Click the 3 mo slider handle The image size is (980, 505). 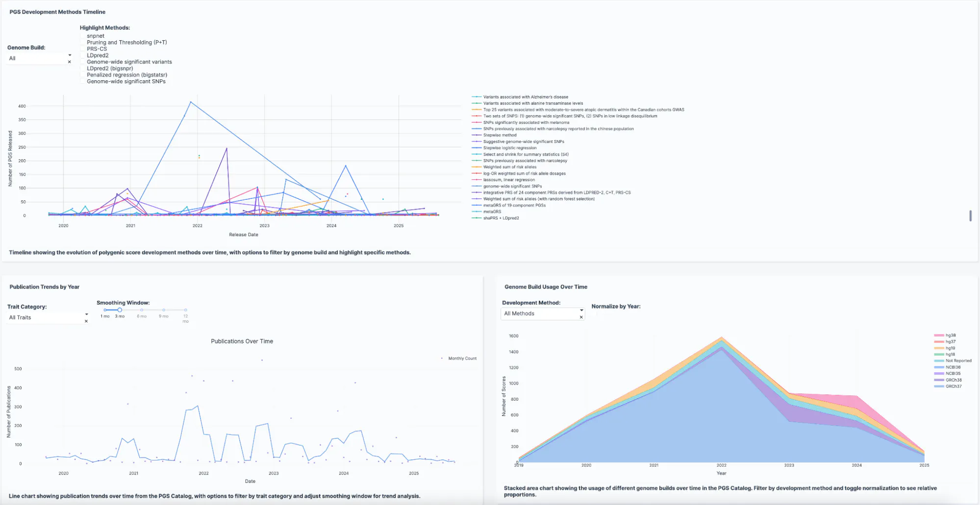(120, 310)
